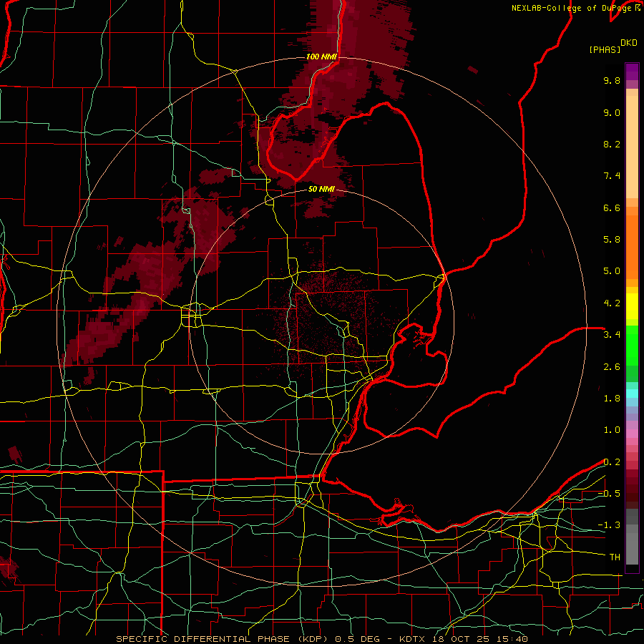Click the 5.8 legend value

pos(612,240)
